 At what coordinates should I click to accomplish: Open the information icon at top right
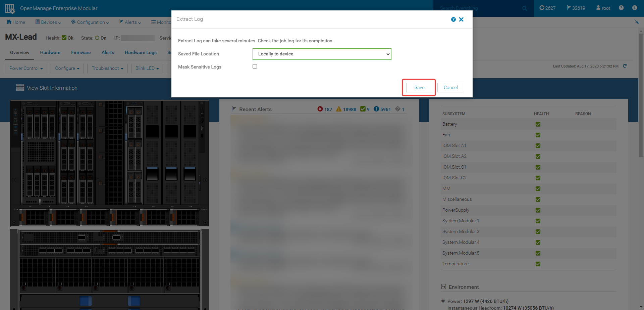pyautogui.click(x=635, y=8)
